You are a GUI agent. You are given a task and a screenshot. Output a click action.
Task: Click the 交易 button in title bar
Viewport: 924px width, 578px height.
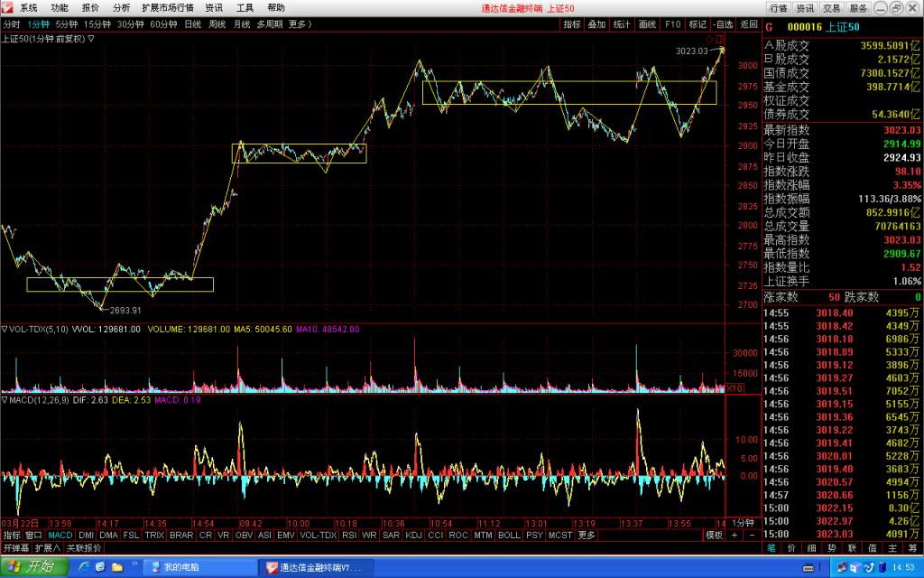[831, 8]
